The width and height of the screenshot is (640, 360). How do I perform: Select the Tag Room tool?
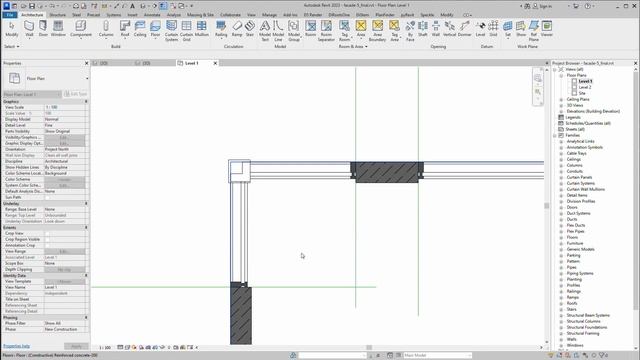[x=344, y=31]
